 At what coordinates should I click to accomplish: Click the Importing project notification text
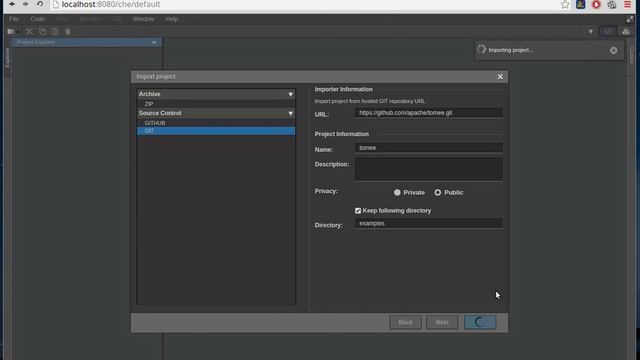[510, 50]
